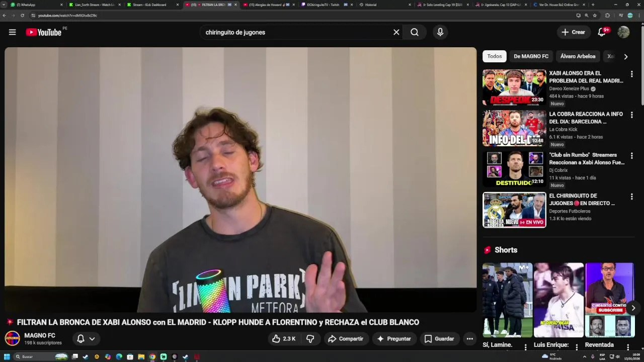The height and width of the screenshot is (362, 644).
Task: Click the Guardar button
Action: [439, 339]
